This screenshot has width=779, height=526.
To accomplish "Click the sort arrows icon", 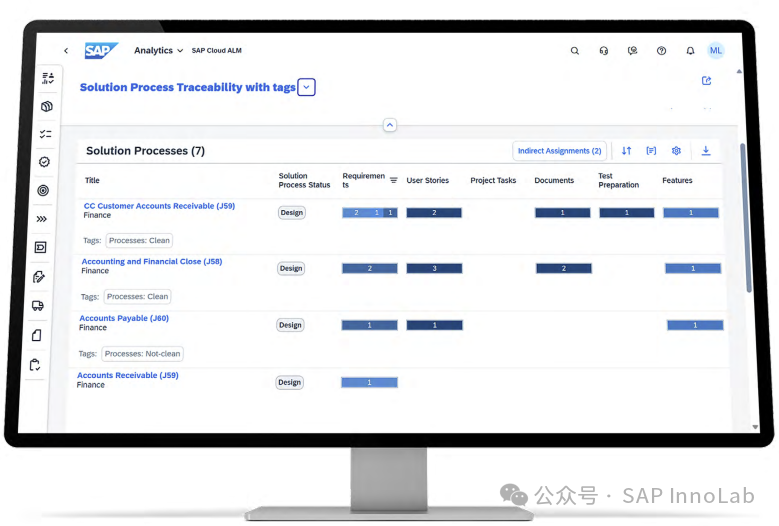I will pyautogui.click(x=626, y=151).
